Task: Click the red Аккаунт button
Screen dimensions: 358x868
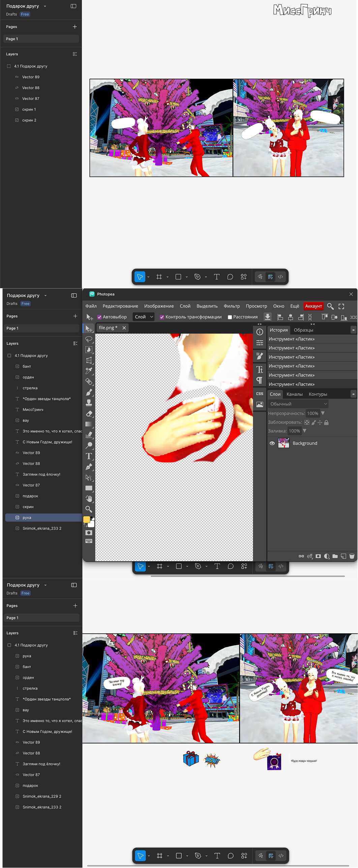Action: (x=313, y=306)
